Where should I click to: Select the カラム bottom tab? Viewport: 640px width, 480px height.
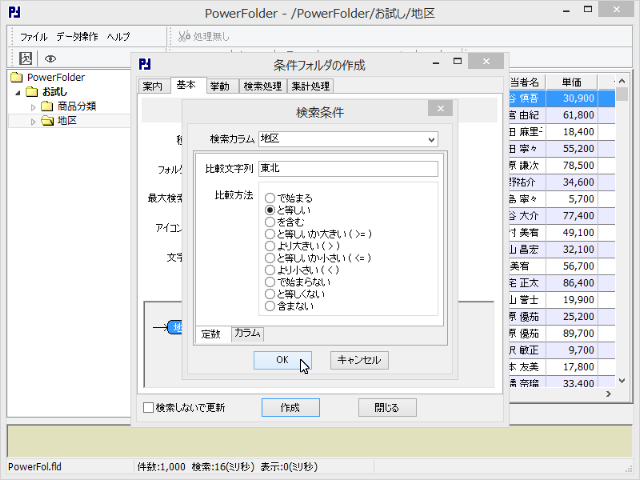click(247, 333)
